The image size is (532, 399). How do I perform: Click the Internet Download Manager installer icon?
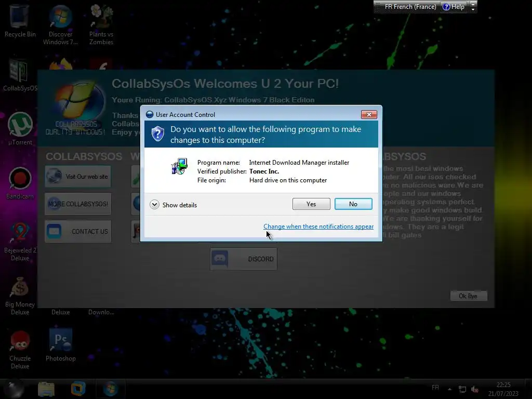[179, 166]
